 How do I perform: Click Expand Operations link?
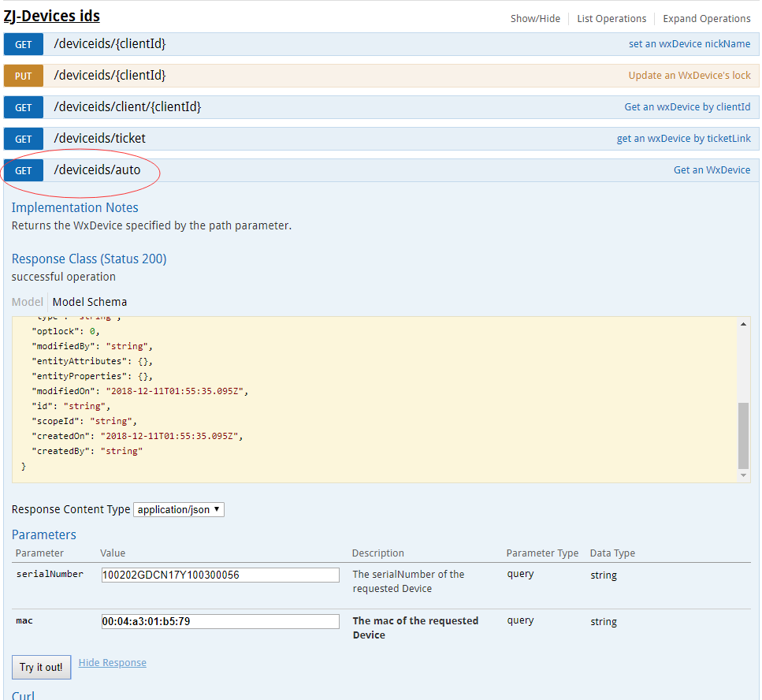(x=707, y=19)
